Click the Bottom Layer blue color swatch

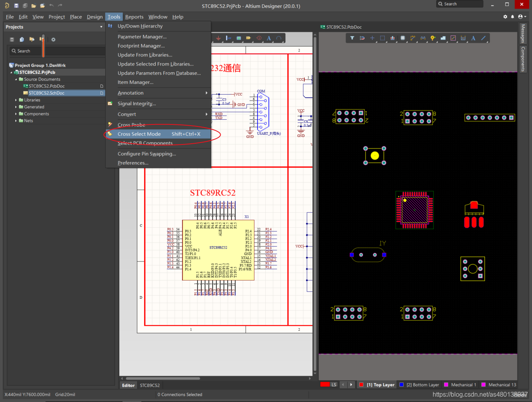(401, 385)
